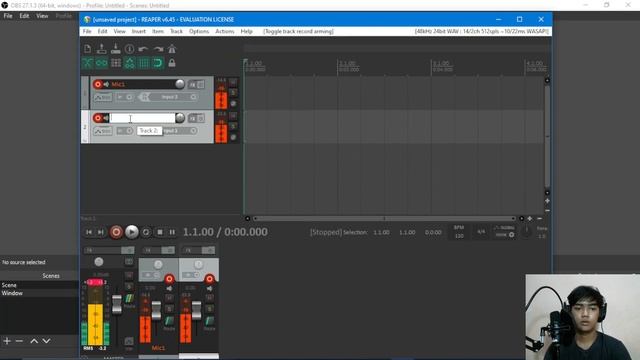
Task: Click the New Project toolbar icon
Action: click(87, 49)
